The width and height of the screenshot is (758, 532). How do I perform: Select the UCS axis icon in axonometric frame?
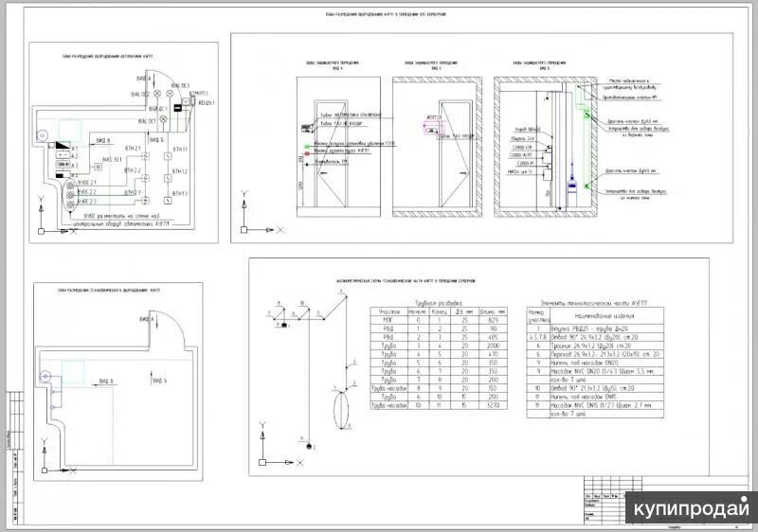pos(280,444)
